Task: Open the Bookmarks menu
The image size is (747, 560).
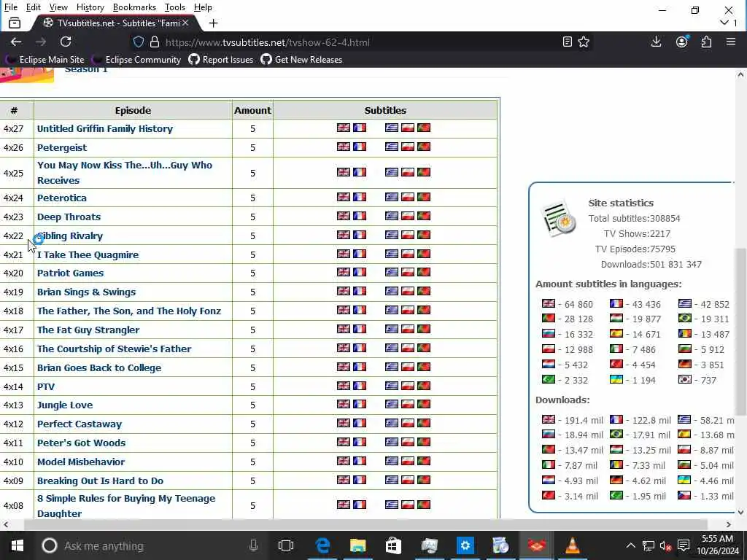Action: (x=134, y=7)
